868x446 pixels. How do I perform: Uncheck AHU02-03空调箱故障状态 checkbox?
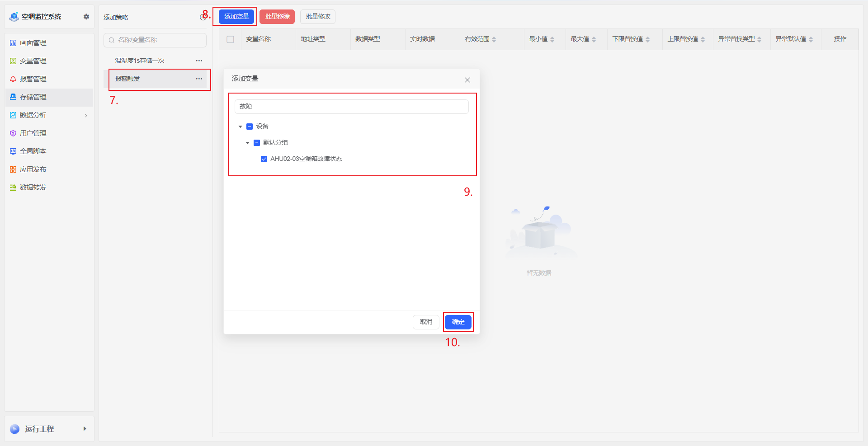point(264,159)
